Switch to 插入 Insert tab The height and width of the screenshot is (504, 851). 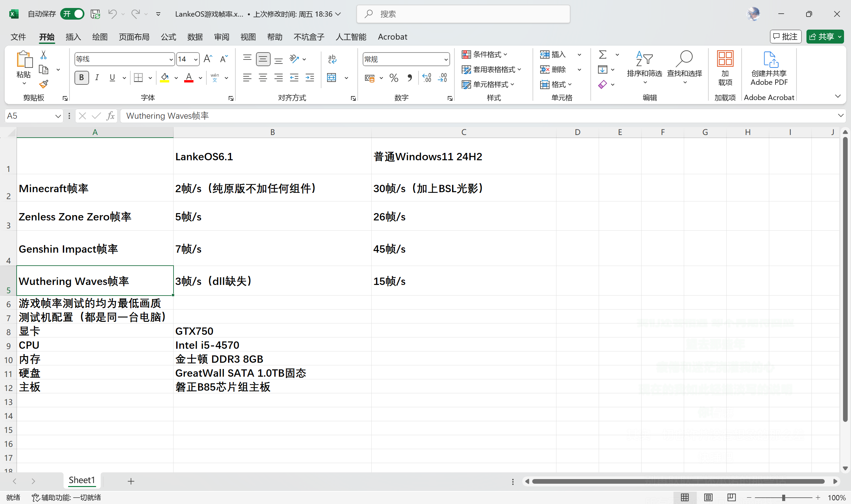[73, 37]
